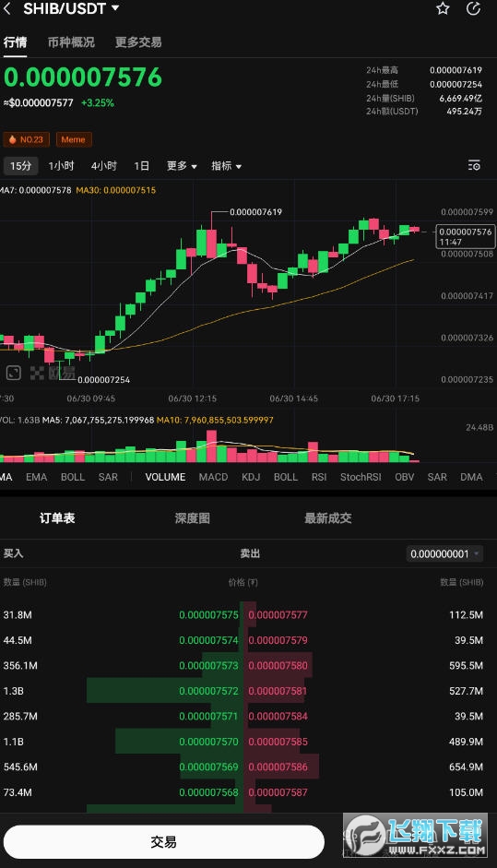This screenshot has height=868, width=497.
Task: Select the DMA sub-indicator
Action: 471,477
